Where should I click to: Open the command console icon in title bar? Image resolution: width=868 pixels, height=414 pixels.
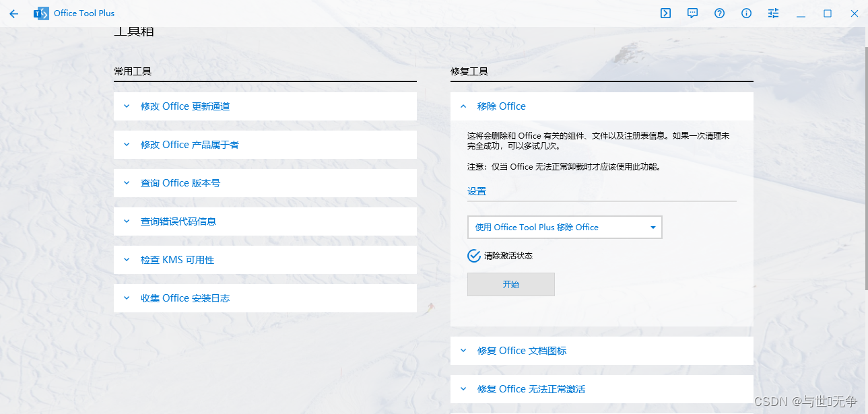(665, 13)
